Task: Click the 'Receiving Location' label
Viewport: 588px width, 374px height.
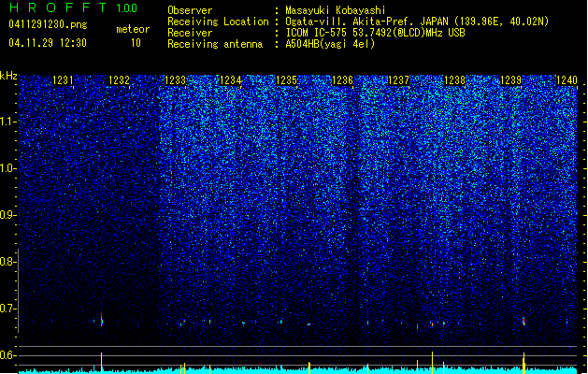Action: click(x=218, y=22)
